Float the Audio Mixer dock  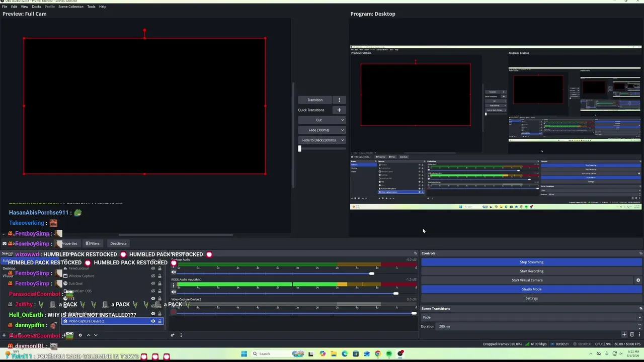[416, 253]
